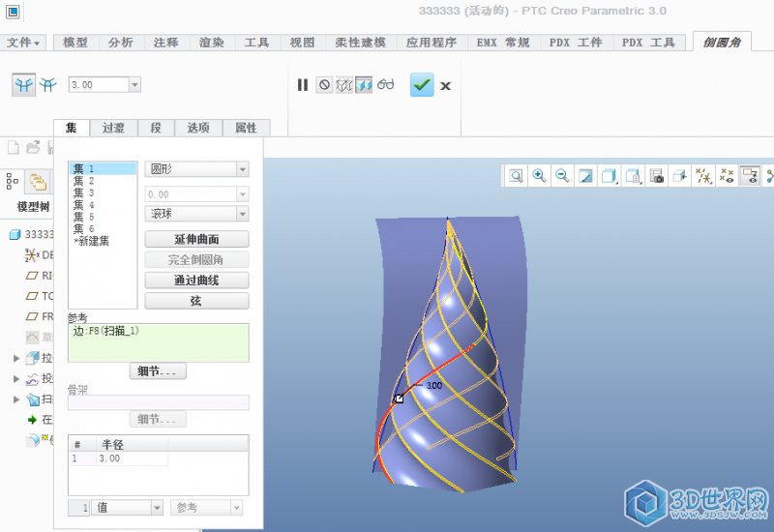Open the radius value 3.00 dropdown
This screenshot has height=532, width=774.
(x=134, y=85)
